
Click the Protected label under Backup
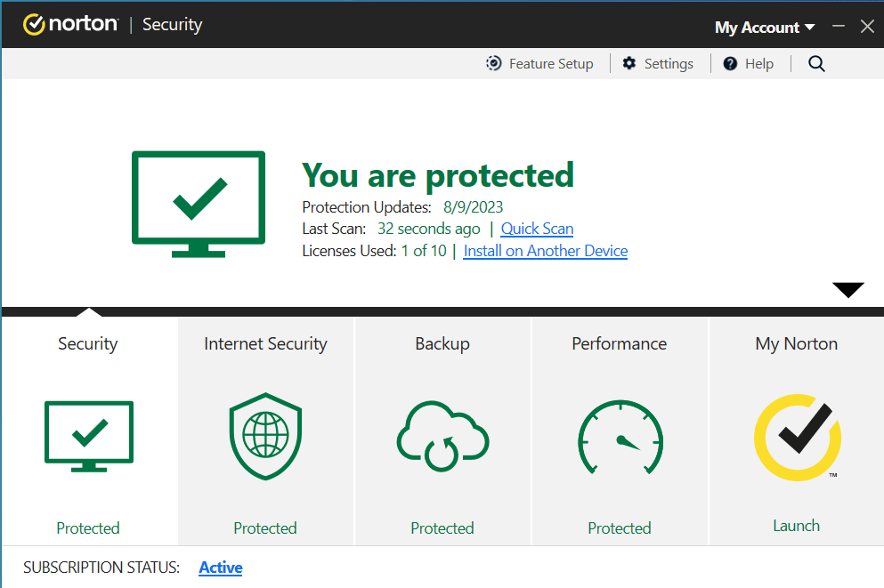point(442,528)
